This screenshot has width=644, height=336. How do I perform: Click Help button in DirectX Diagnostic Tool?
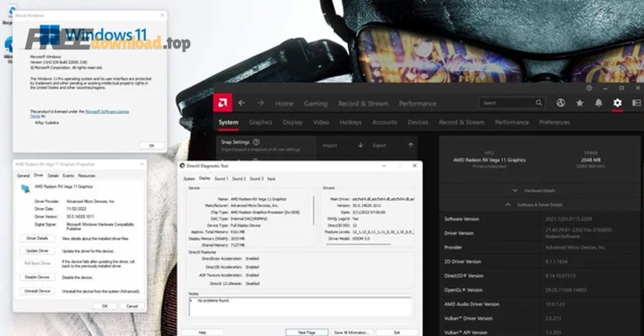(x=203, y=332)
